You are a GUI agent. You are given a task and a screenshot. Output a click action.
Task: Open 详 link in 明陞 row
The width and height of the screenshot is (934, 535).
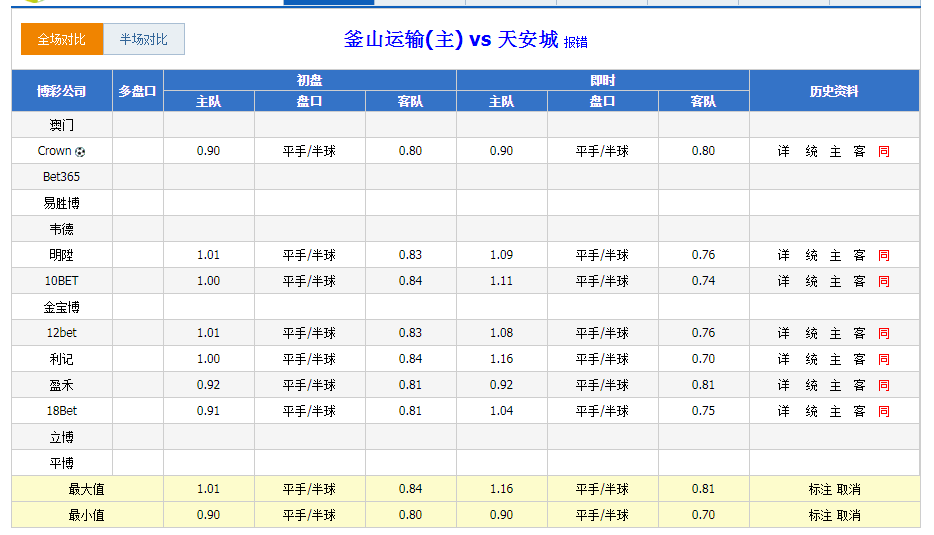[783, 255]
